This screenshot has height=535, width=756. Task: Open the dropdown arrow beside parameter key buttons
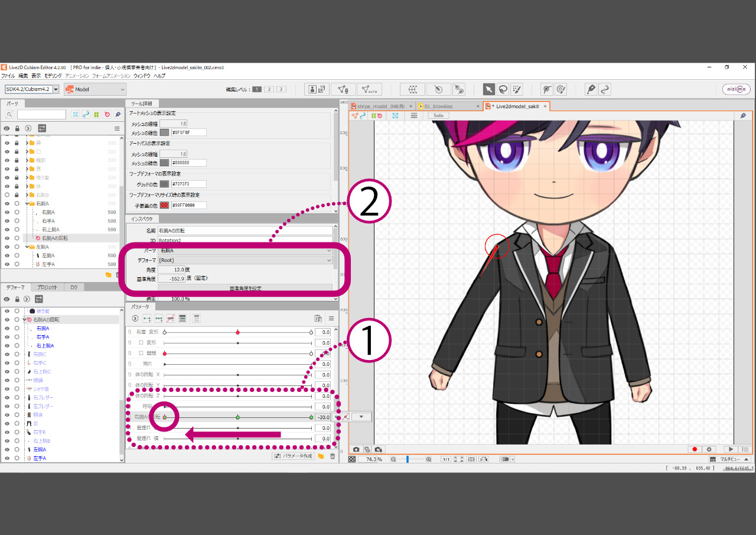coord(361,417)
